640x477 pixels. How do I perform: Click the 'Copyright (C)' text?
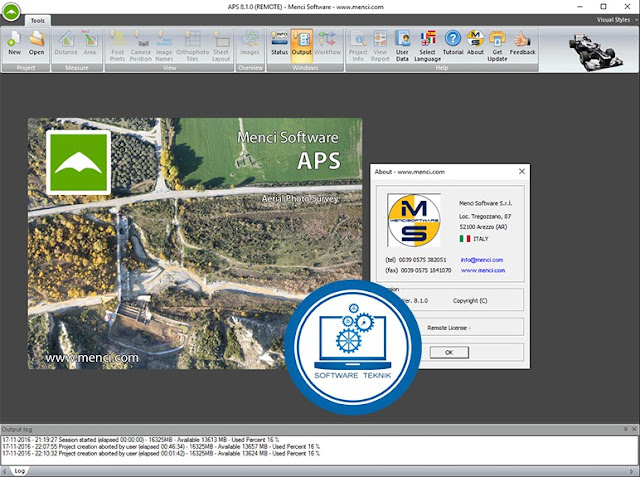coord(470,301)
